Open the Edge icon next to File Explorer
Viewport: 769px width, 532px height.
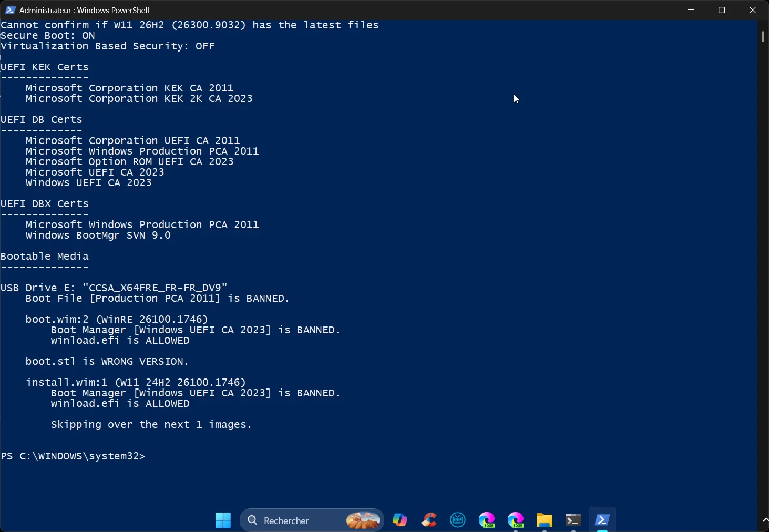coord(516,520)
